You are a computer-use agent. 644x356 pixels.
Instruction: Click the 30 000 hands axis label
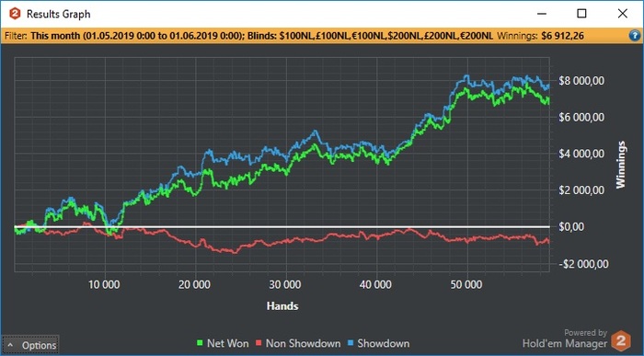coord(285,284)
